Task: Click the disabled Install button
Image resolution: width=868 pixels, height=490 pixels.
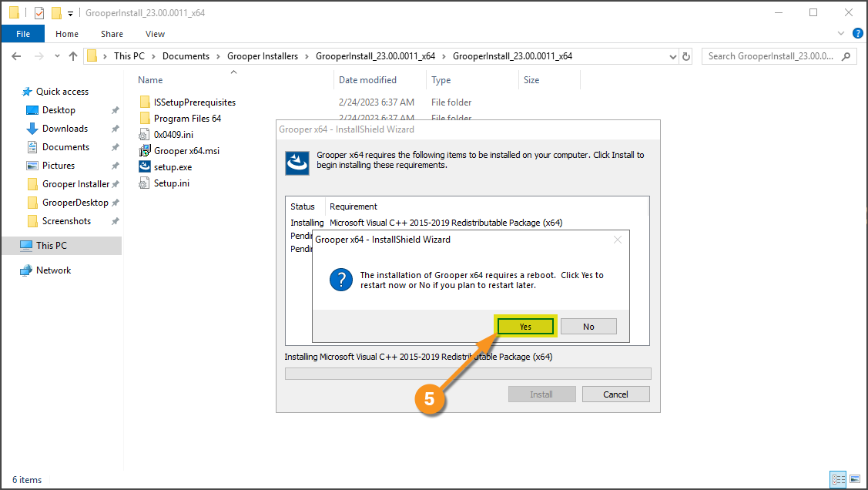Action: 541,394
